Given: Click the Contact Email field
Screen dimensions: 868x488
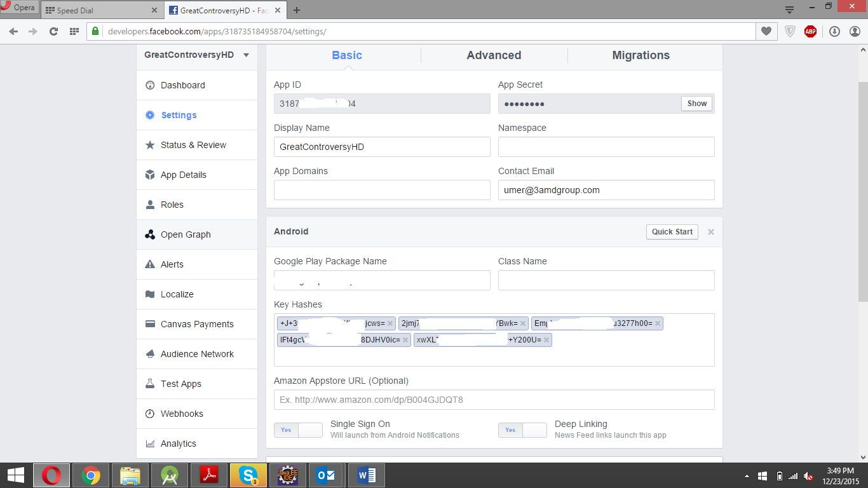Looking at the screenshot, I should [x=606, y=190].
